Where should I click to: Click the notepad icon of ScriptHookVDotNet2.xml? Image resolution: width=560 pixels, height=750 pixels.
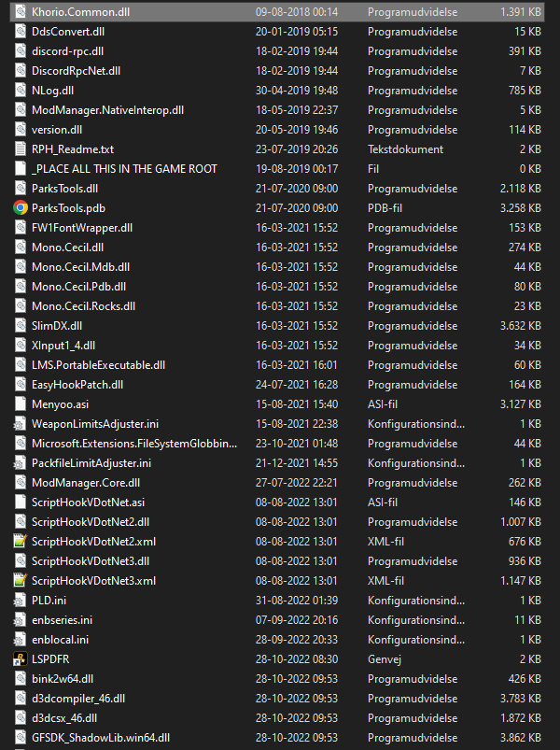[x=21, y=542]
